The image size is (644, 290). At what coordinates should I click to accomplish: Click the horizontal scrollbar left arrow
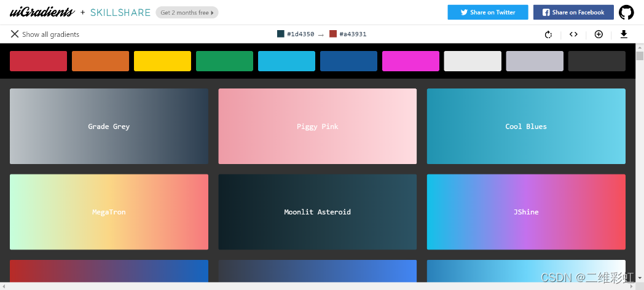click(3, 286)
